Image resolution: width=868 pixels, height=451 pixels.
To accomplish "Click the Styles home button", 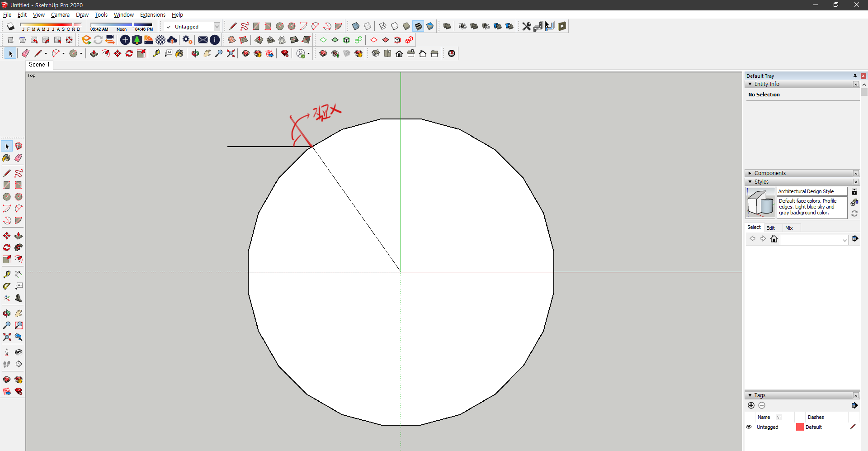I will coord(774,239).
